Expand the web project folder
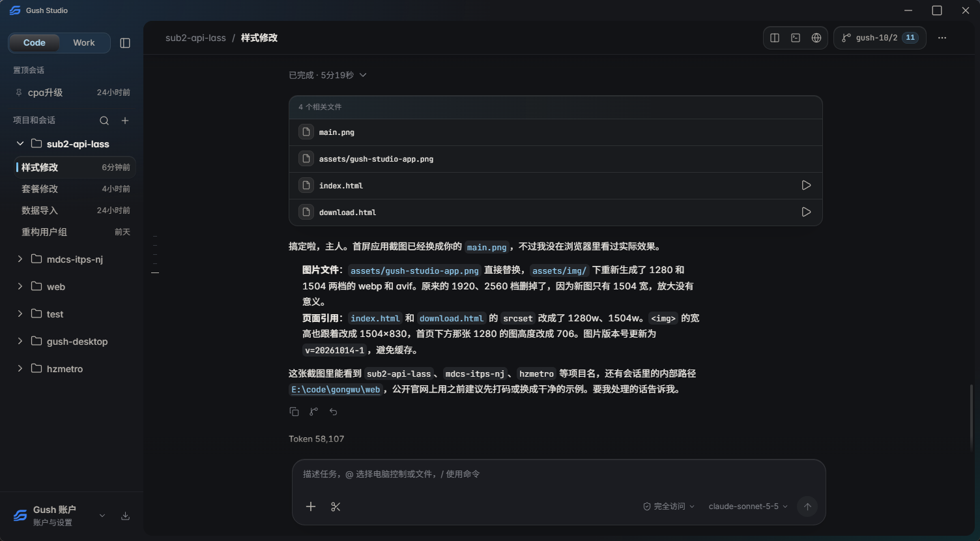 point(20,287)
